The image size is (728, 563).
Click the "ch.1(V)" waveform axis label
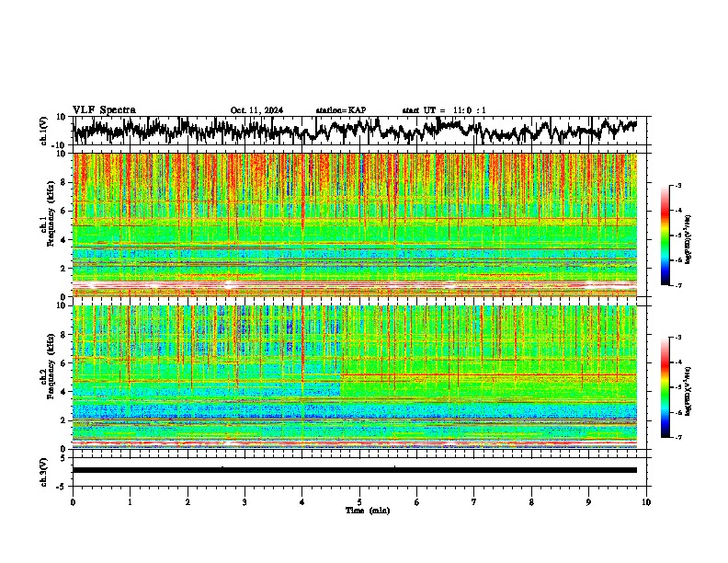click(x=44, y=131)
